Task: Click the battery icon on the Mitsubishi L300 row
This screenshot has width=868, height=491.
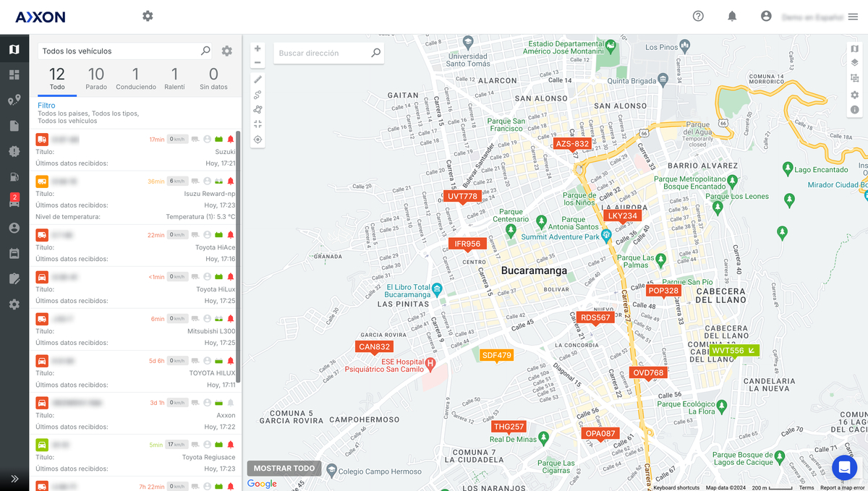Action: (218, 318)
